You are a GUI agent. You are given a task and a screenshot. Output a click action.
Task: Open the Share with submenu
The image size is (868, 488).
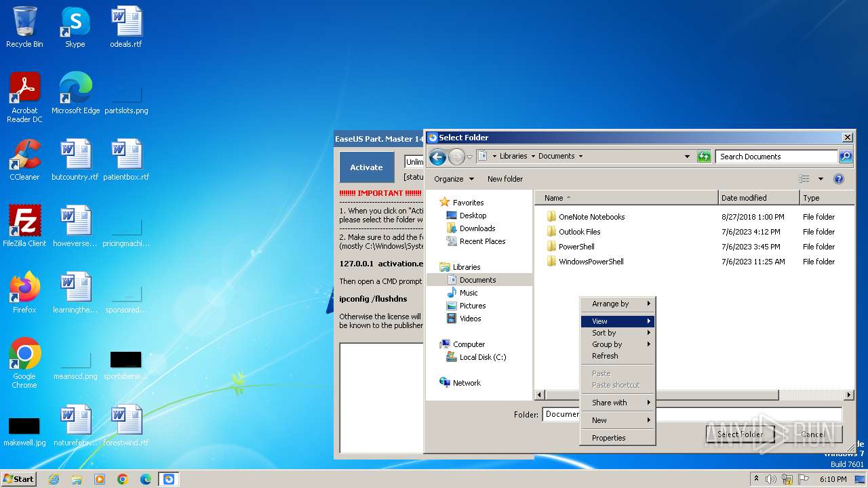pos(618,403)
